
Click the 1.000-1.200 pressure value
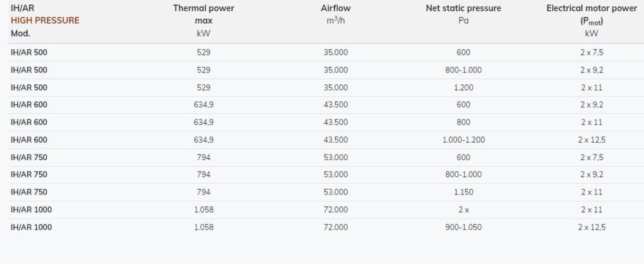click(x=463, y=140)
